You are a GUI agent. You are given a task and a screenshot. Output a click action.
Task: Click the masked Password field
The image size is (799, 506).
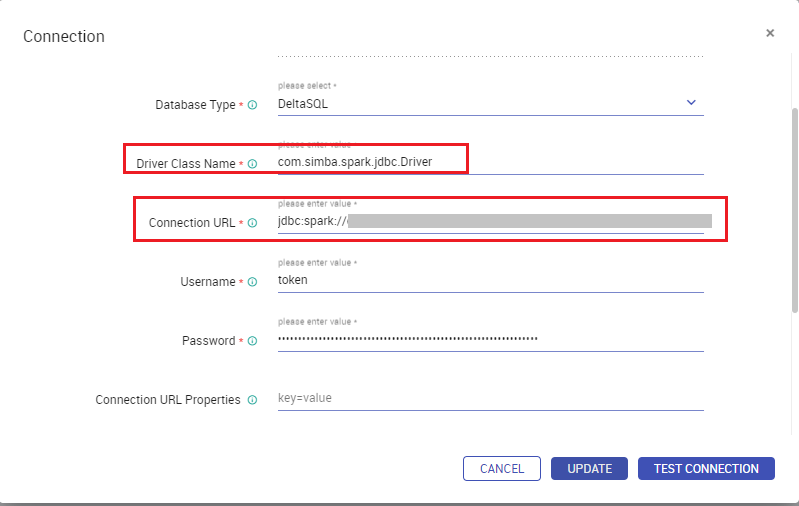pyautogui.click(x=491, y=339)
